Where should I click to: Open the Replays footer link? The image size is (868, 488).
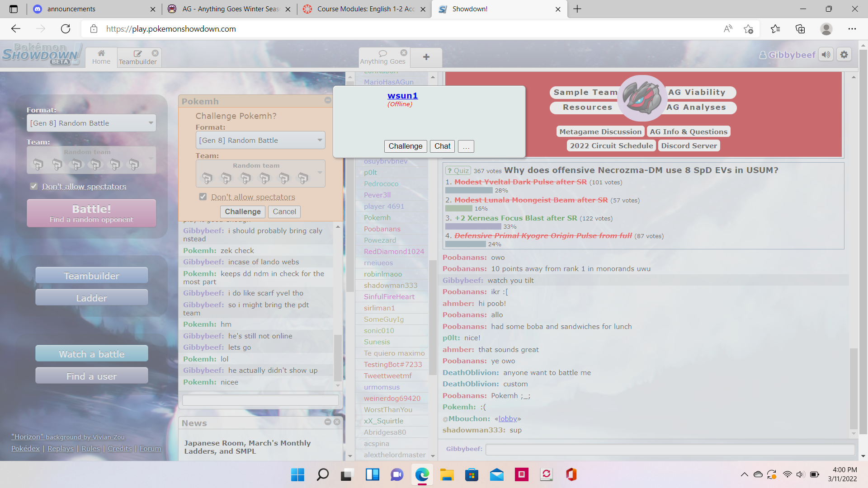pyautogui.click(x=61, y=448)
